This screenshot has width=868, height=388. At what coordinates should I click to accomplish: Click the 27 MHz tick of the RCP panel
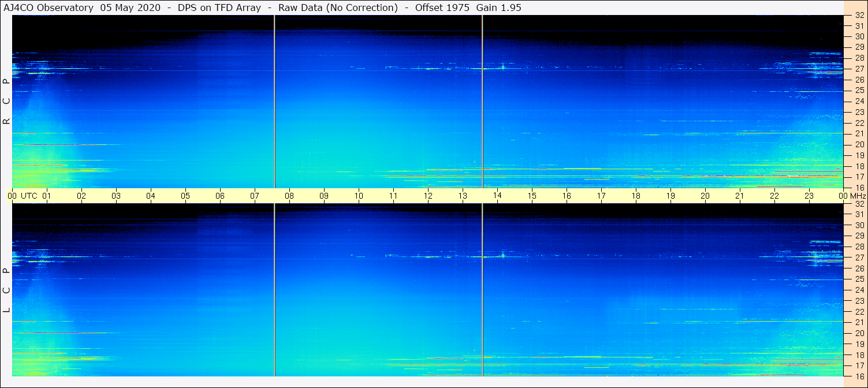[x=859, y=69]
